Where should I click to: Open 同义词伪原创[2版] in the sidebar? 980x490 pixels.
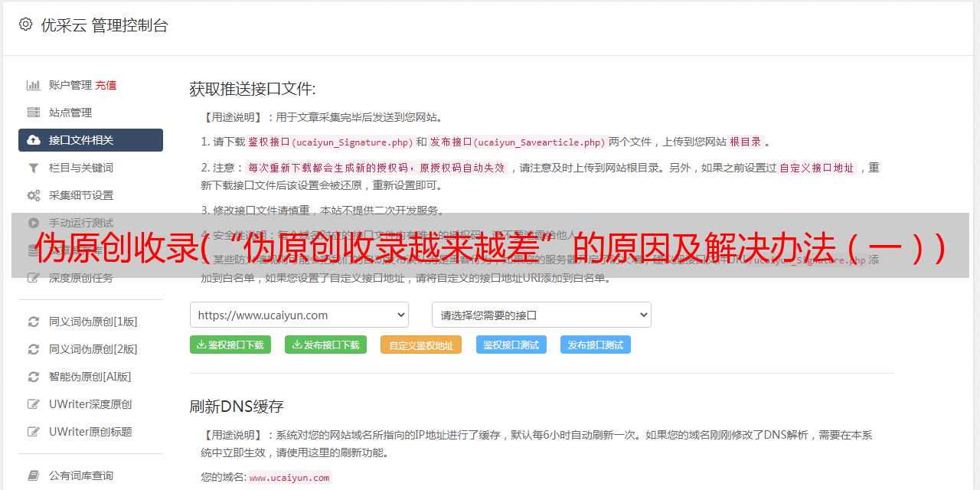(93, 349)
